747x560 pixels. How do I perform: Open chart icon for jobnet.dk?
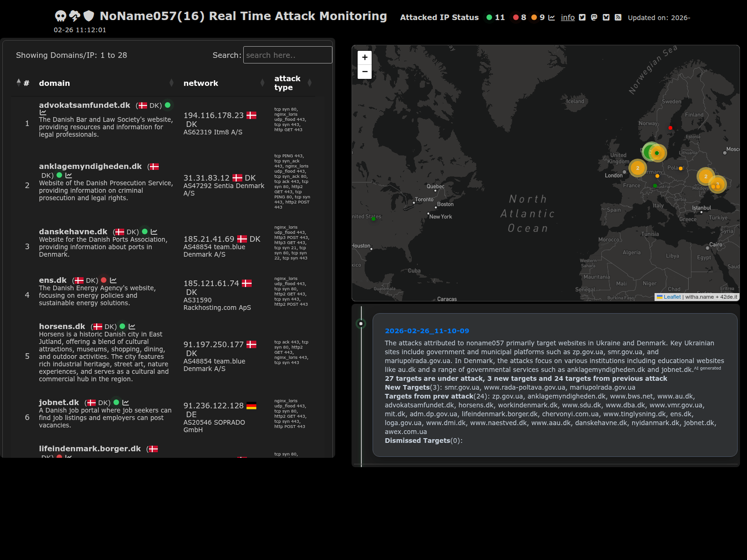click(126, 403)
